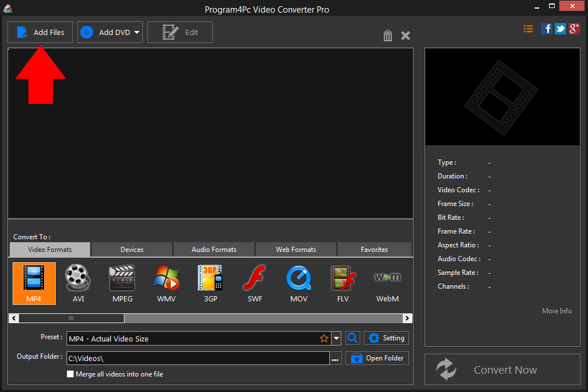Screen dimensions: 588x392
Task: Enable merge all videos into one file
Action: click(70, 374)
